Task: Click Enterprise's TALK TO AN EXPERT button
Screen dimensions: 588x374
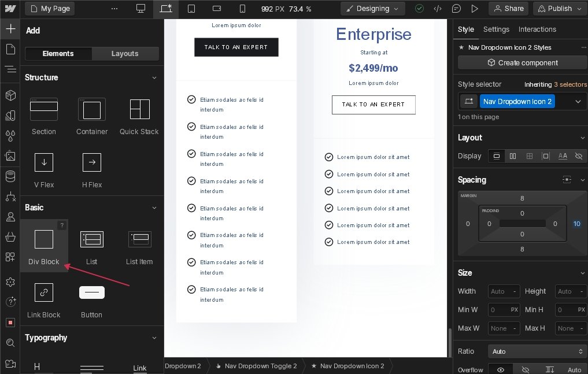Action: pyautogui.click(x=373, y=105)
